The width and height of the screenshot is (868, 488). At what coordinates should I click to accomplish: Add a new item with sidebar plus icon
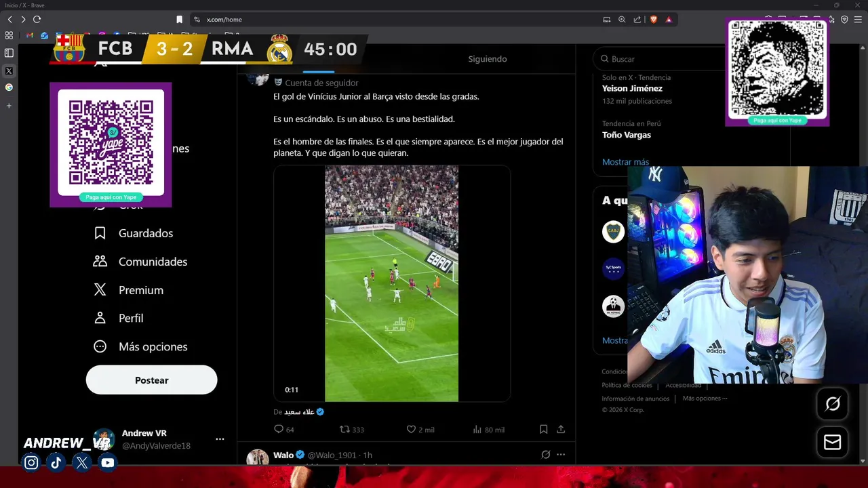tap(9, 106)
